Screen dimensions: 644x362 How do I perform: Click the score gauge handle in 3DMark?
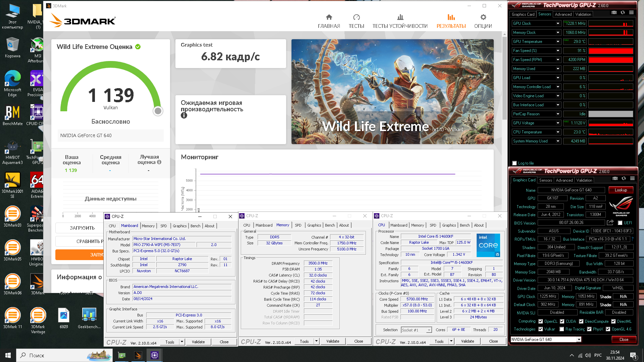pyautogui.click(x=158, y=111)
